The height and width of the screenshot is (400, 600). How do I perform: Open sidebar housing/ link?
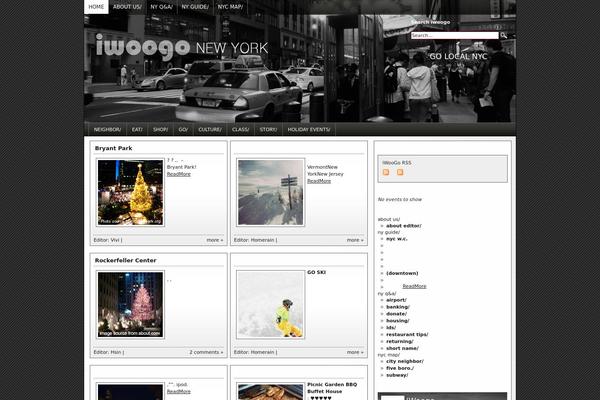click(x=398, y=321)
